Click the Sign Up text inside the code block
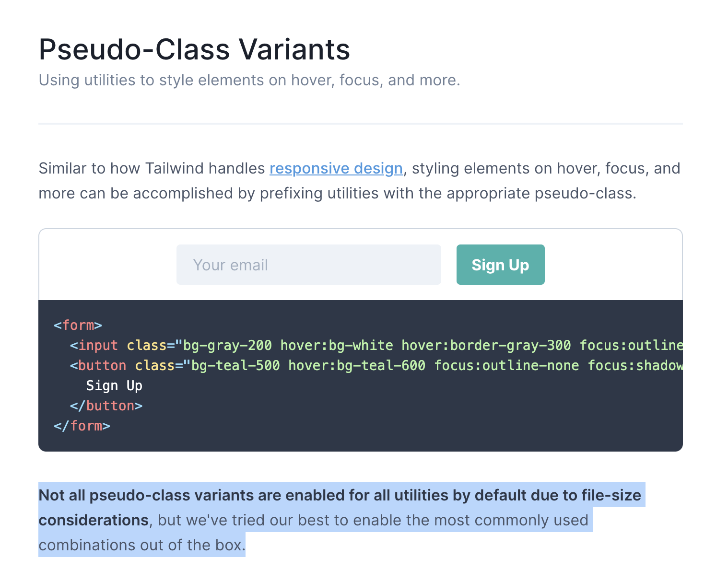Image resolution: width=728 pixels, height=581 pixels. click(x=114, y=385)
